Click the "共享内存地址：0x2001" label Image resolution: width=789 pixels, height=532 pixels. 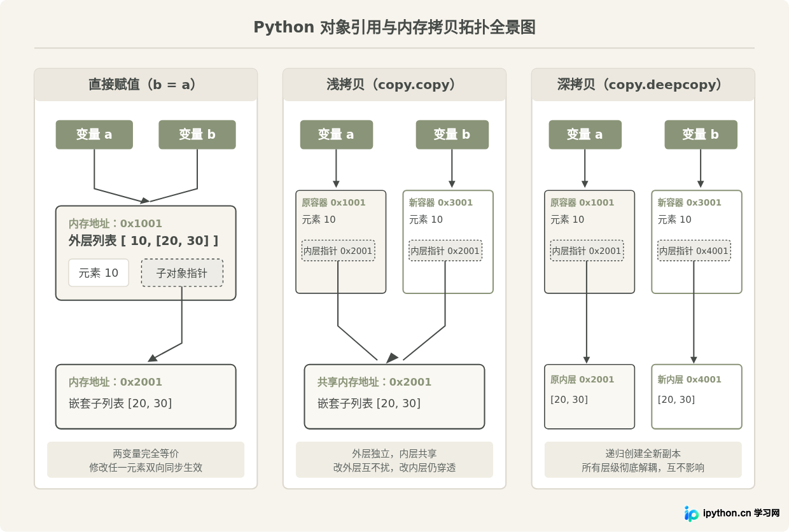(374, 382)
